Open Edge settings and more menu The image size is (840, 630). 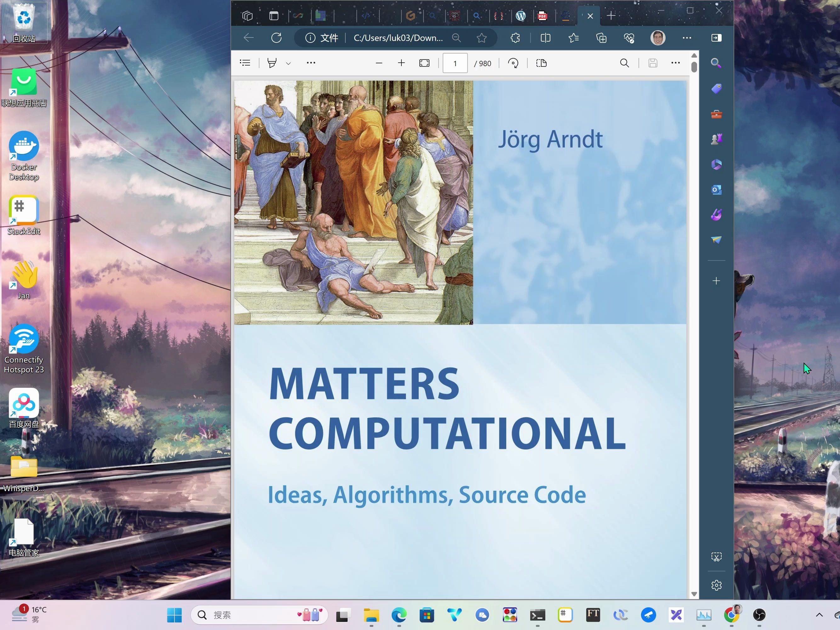point(687,37)
